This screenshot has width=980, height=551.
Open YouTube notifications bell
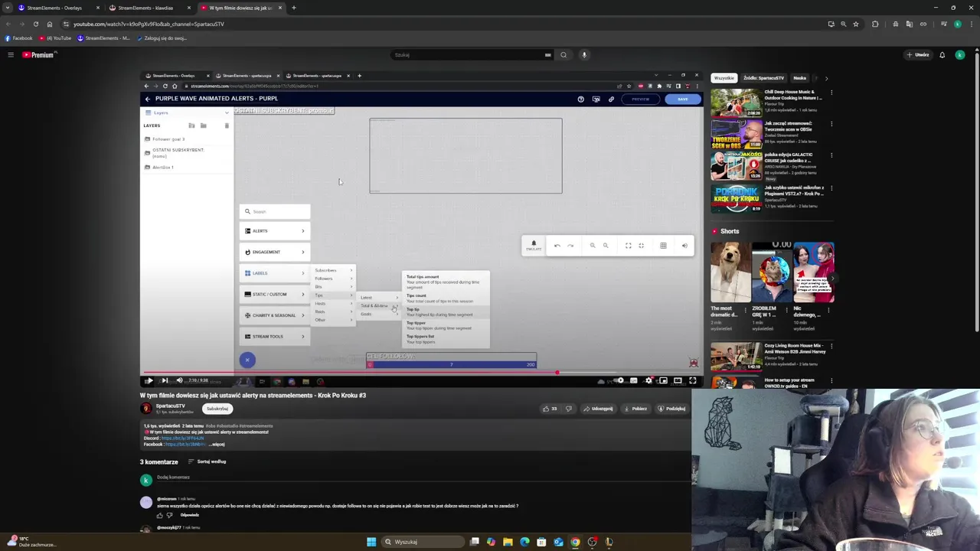point(942,54)
